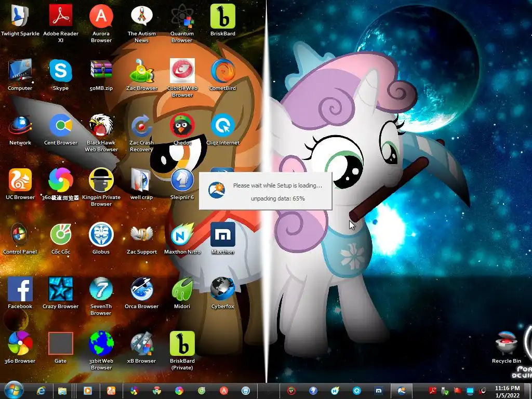
Task: Select the 50MB.zip archive file
Action: (x=101, y=71)
